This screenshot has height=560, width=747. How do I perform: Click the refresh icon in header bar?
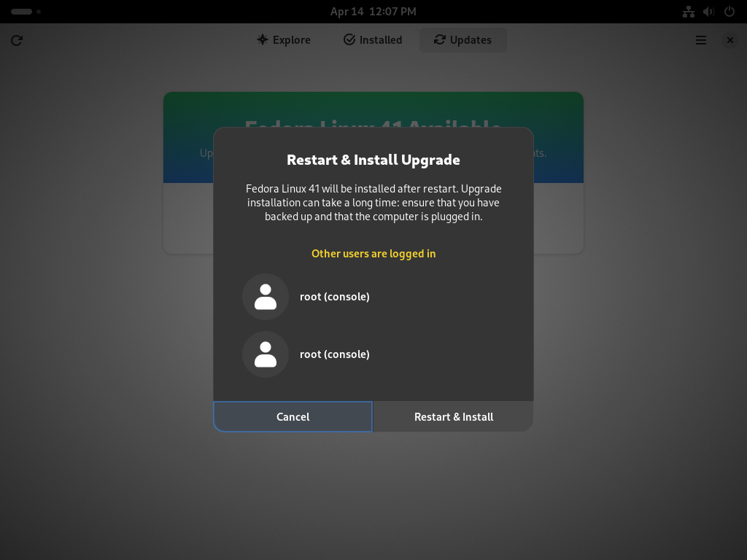[x=17, y=41]
